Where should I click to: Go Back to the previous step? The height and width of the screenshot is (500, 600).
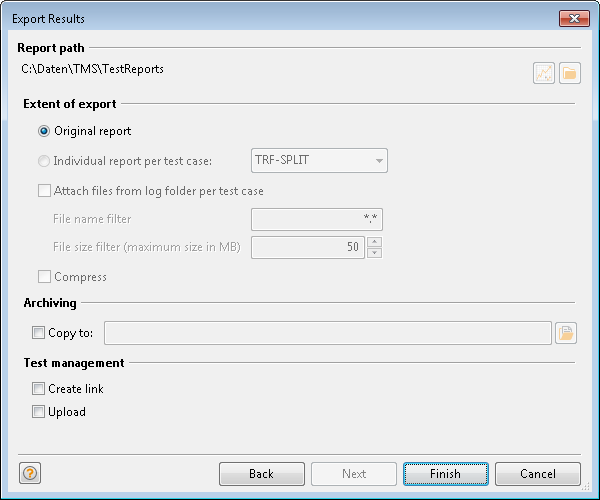(x=262, y=474)
